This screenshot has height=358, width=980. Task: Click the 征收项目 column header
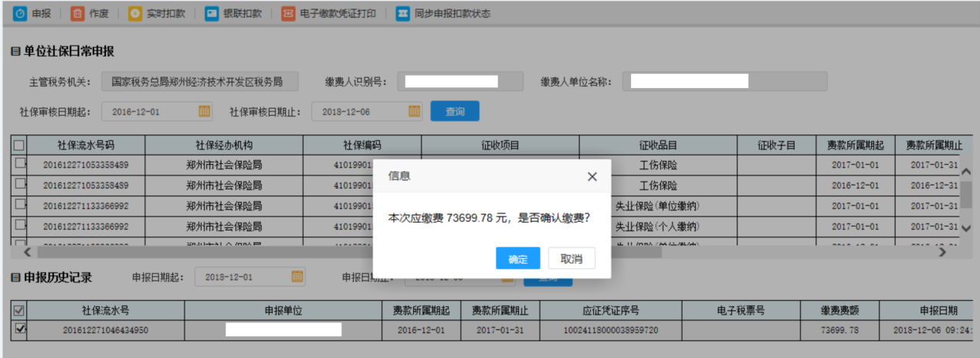500,145
